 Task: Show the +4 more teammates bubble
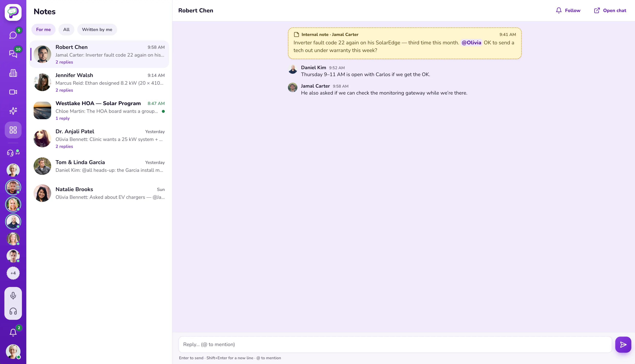(13, 273)
